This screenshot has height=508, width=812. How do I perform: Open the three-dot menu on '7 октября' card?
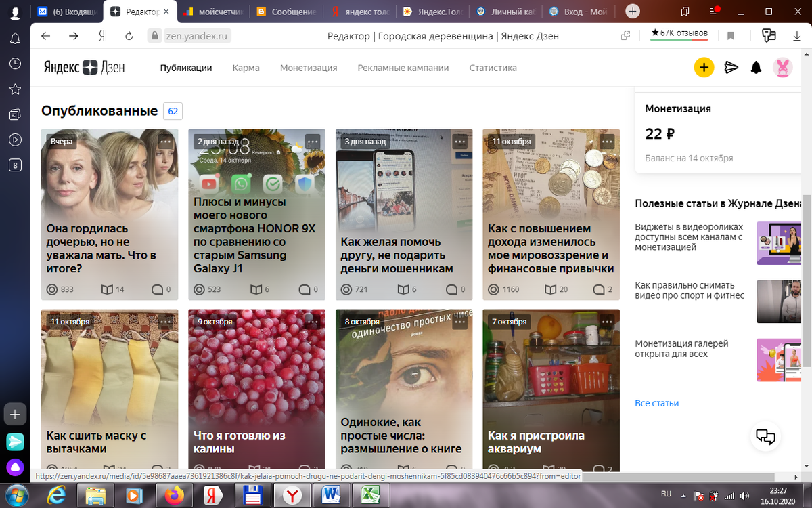(x=606, y=322)
